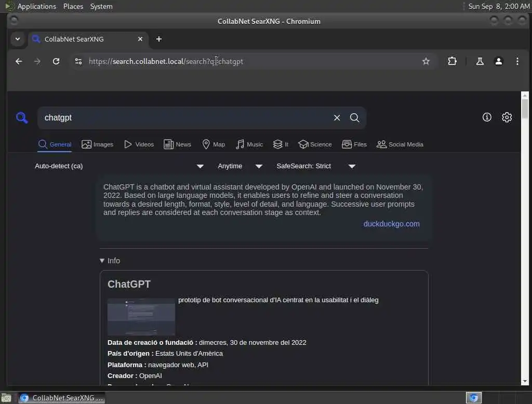This screenshot has height=404, width=532.
Task: Go back to previous page
Action: [x=19, y=61]
